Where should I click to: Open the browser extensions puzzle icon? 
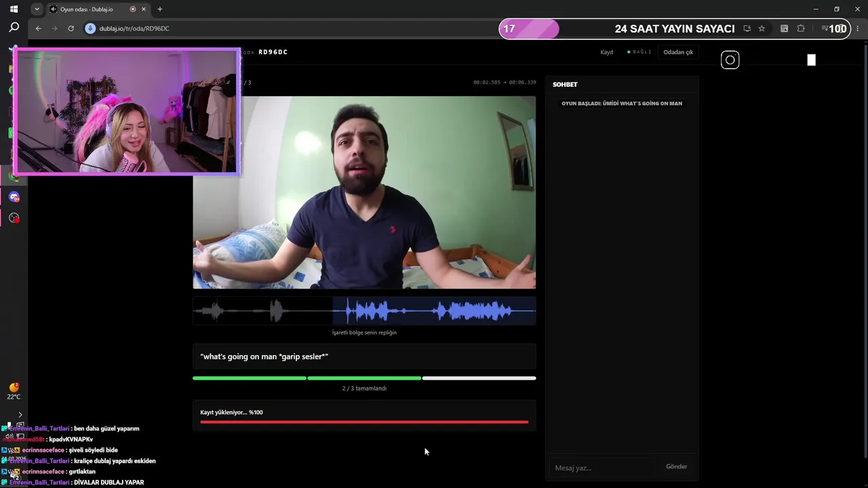click(801, 28)
